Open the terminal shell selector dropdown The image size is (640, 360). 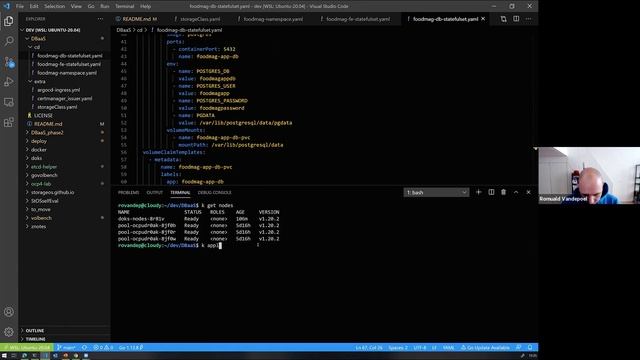pos(436,192)
